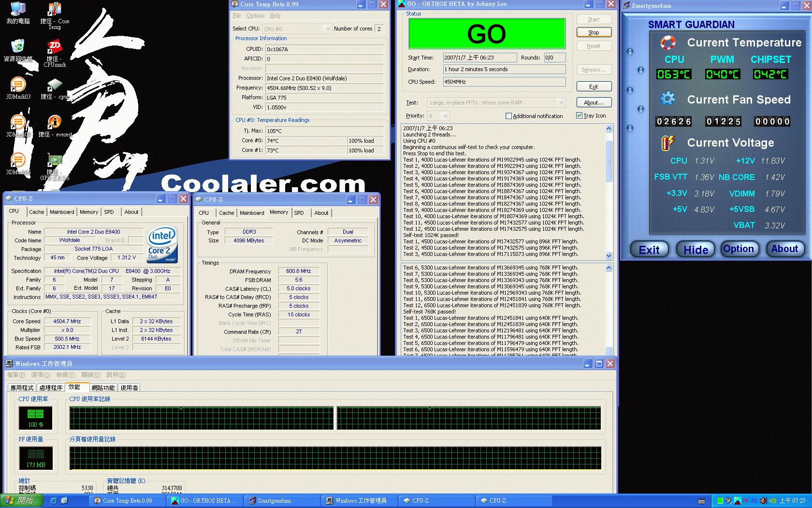Click the lower Orthos log scroll up arrow
Screen dimensions: 812x508
coord(609,268)
